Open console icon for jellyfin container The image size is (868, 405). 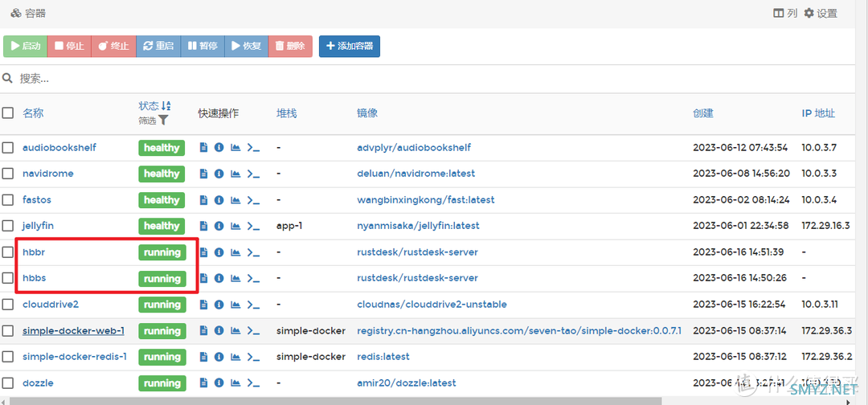coord(253,226)
